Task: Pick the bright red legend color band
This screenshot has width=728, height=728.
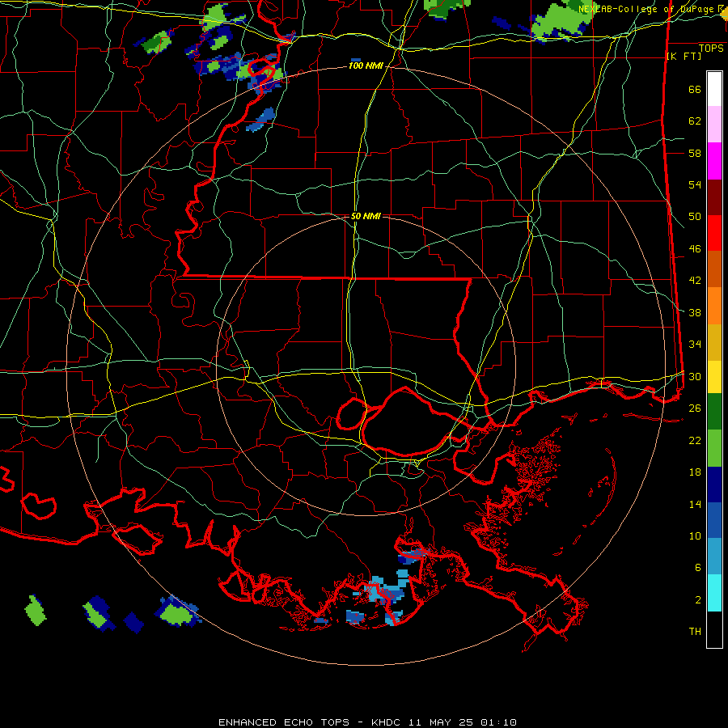Action: (x=714, y=233)
